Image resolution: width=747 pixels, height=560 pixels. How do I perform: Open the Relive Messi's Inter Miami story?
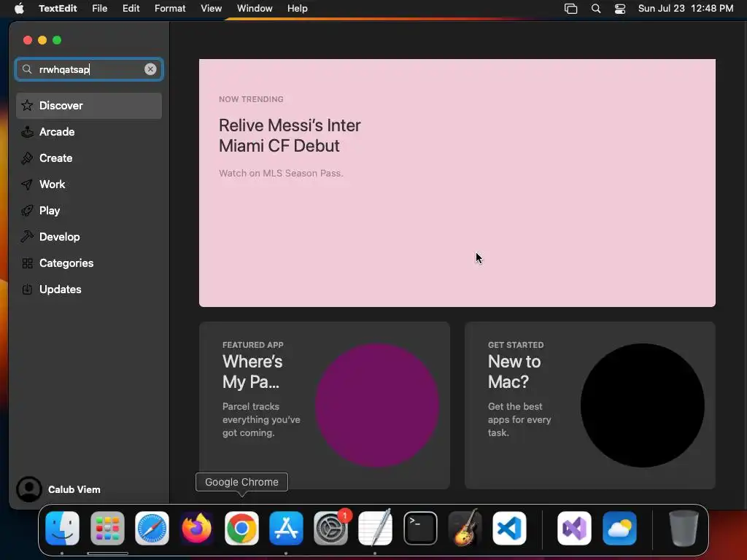coord(457,183)
